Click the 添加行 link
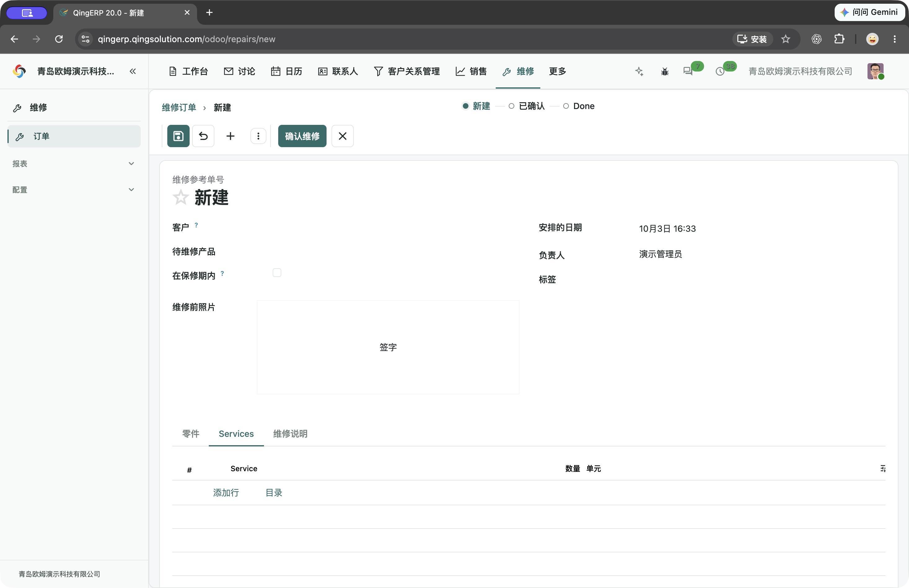 [226, 493]
